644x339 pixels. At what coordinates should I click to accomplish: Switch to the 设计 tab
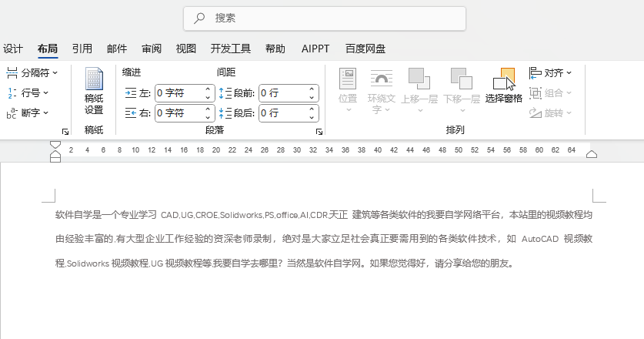pyautogui.click(x=13, y=49)
